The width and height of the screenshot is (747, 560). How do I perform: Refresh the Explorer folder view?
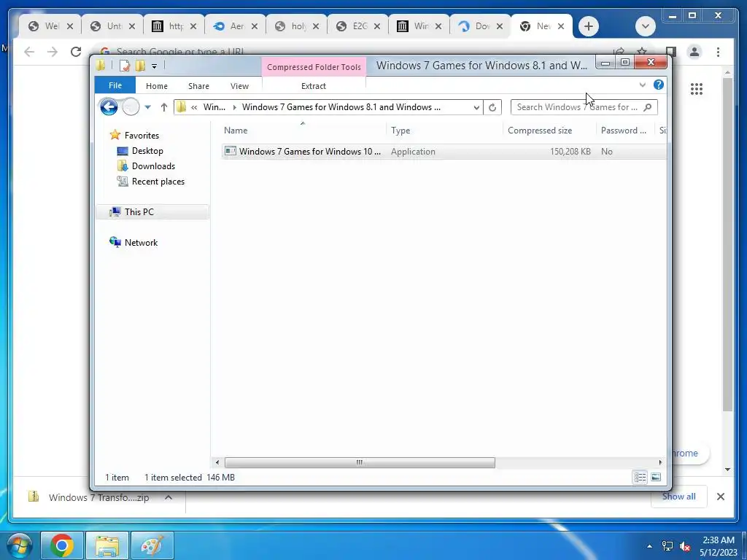[492, 107]
